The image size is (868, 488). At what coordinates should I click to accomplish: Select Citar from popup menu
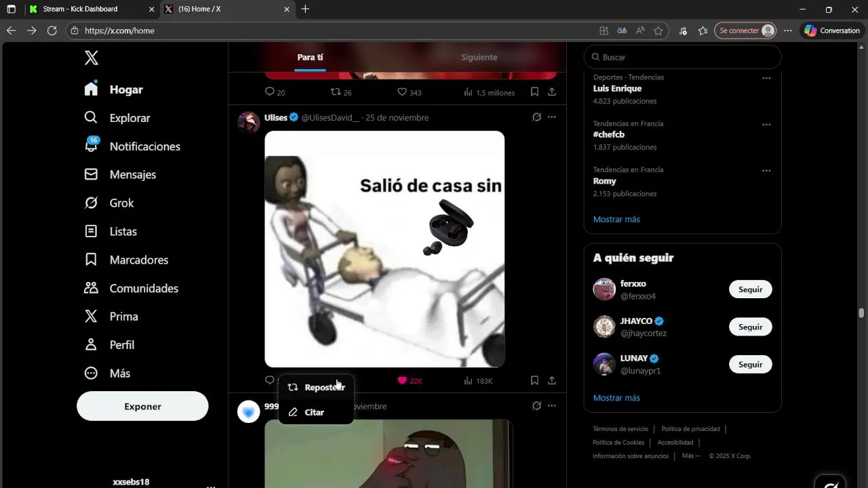(316, 412)
